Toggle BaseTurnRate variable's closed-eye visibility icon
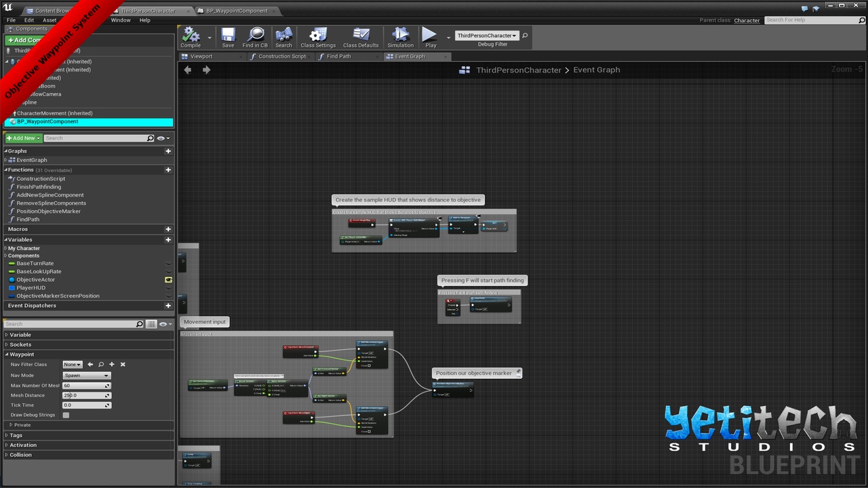 point(168,264)
